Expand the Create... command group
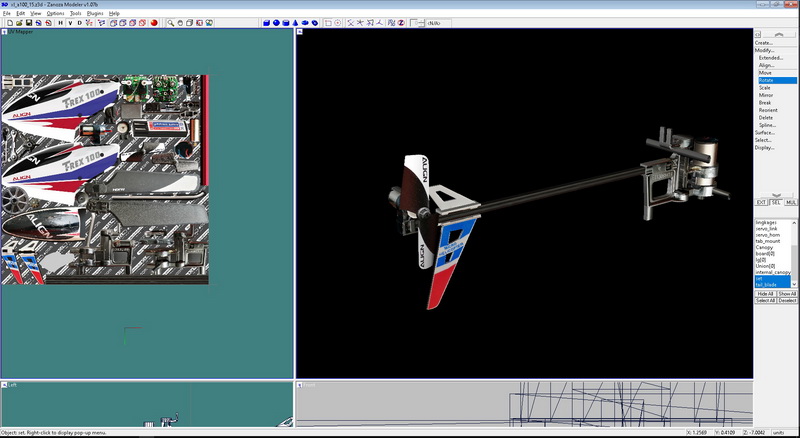The width and height of the screenshot is (800, 438). (x=764, y=43)
